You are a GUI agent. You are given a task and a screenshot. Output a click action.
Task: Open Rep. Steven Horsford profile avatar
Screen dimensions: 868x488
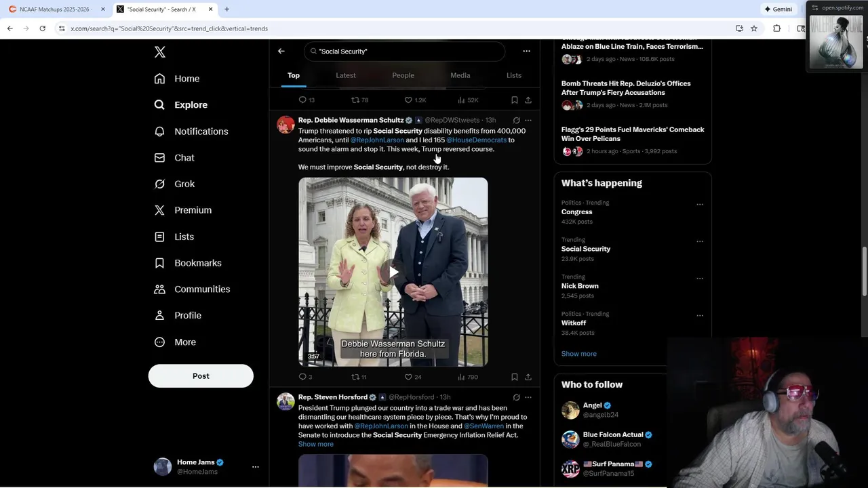click(285, 402)
